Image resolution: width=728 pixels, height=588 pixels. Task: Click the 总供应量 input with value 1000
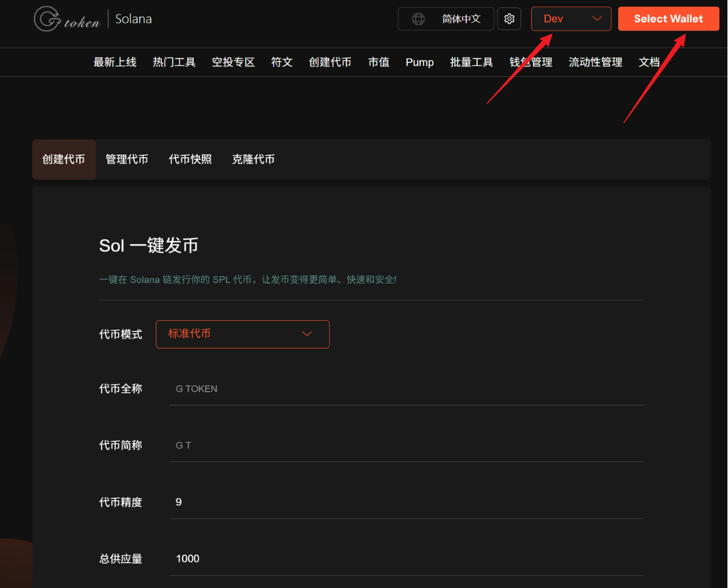pos(406,559)
